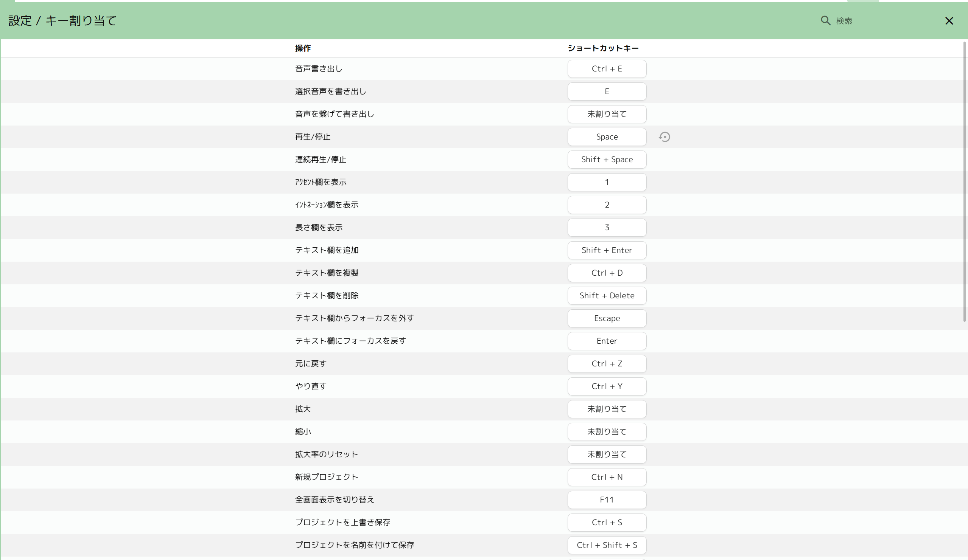
Task: Click the Shift + Enter shortcut button
Action: [607, 250]
